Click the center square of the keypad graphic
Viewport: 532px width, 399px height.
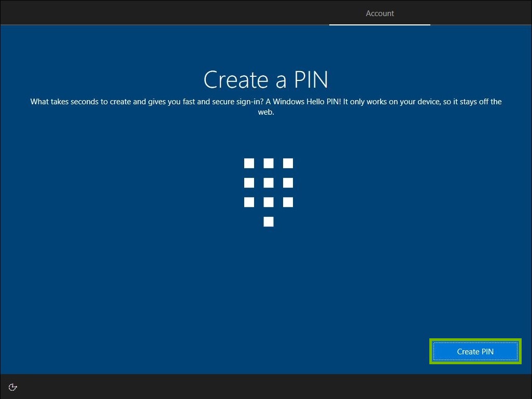[268, 183]
